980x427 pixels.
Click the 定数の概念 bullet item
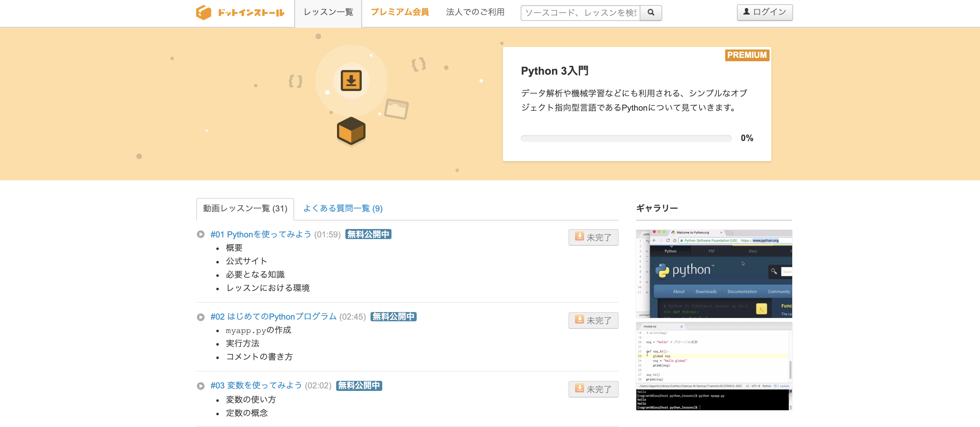pos(247,413)
